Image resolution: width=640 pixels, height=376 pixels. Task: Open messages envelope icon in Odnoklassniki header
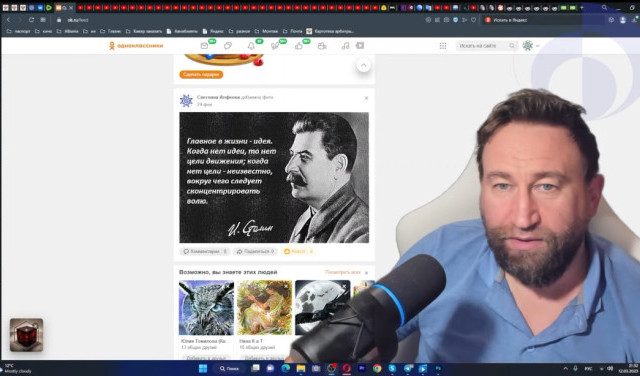click(204, 46)
